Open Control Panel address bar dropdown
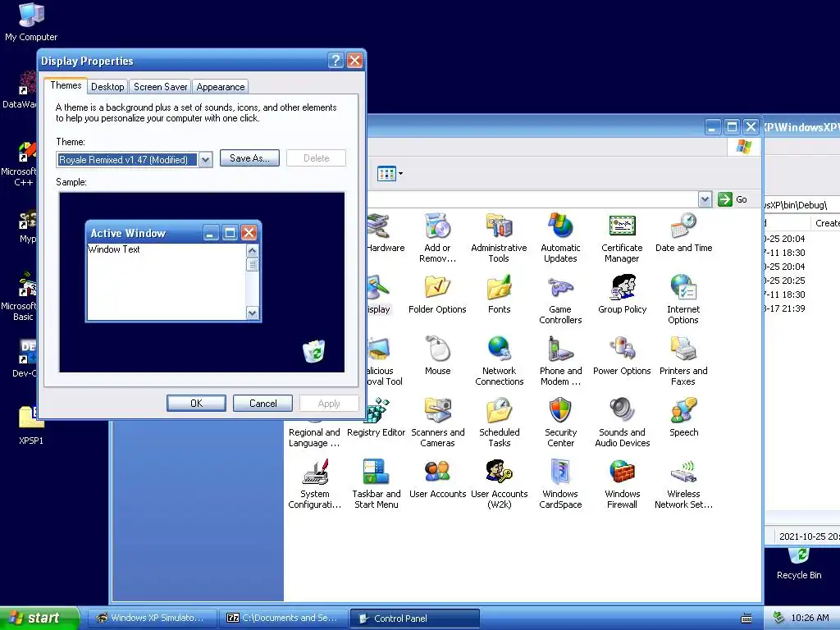 pyautogui.click(x=705, y=199)
